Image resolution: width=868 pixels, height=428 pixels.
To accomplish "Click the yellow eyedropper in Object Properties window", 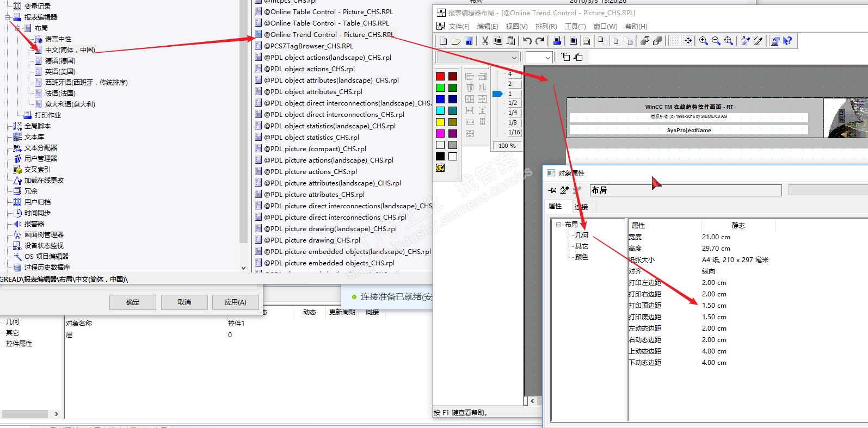I will [x=564, y=190].
